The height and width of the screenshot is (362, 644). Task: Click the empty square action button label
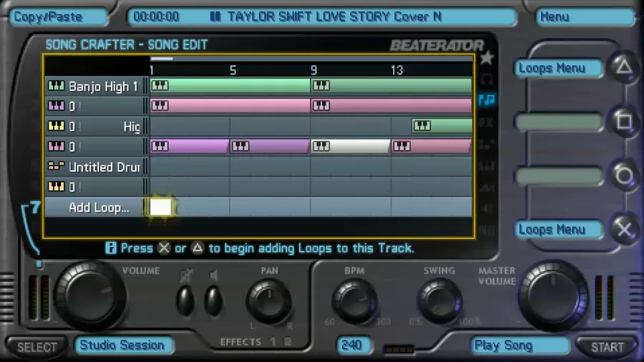pyautogui.click(x=559, y=122)
